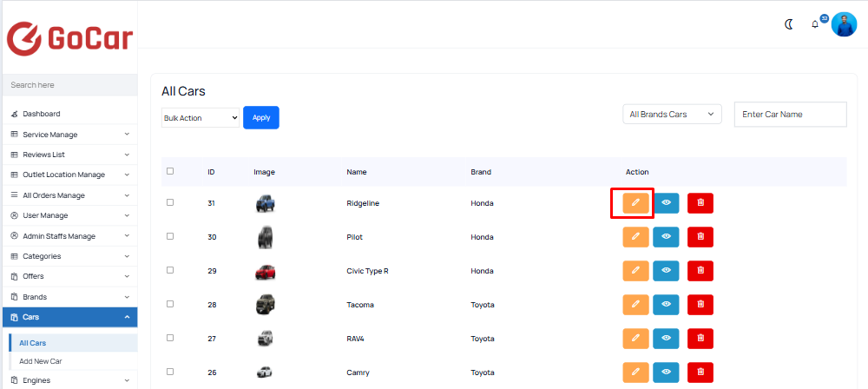
Task: Open the Dashboard menu item
Action: coord(69,114)
